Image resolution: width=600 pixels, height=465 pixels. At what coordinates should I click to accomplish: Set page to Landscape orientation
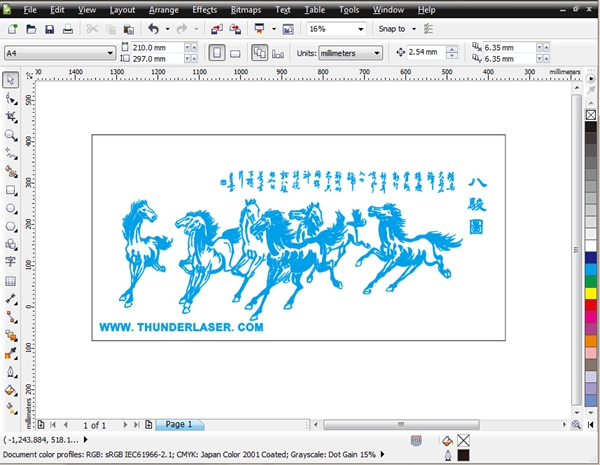(235, 54)
